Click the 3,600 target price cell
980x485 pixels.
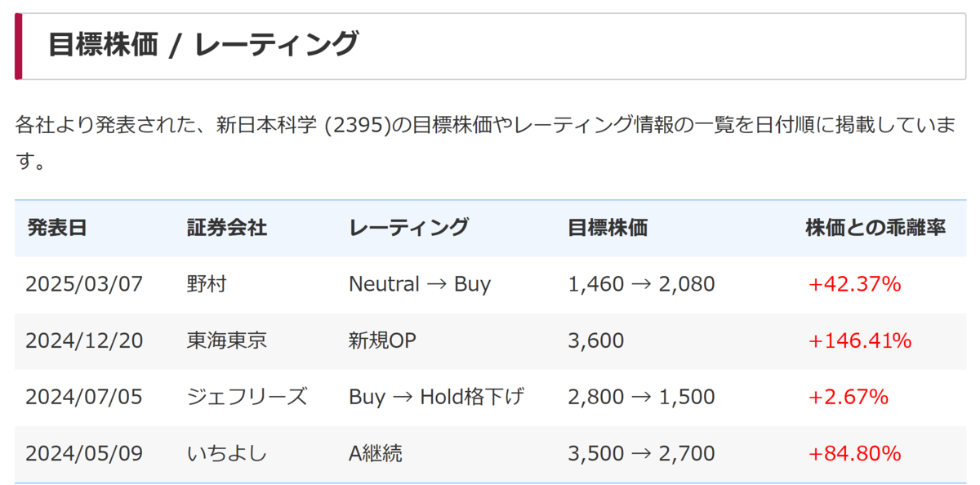pyautogui.click(x=595, y=340)
